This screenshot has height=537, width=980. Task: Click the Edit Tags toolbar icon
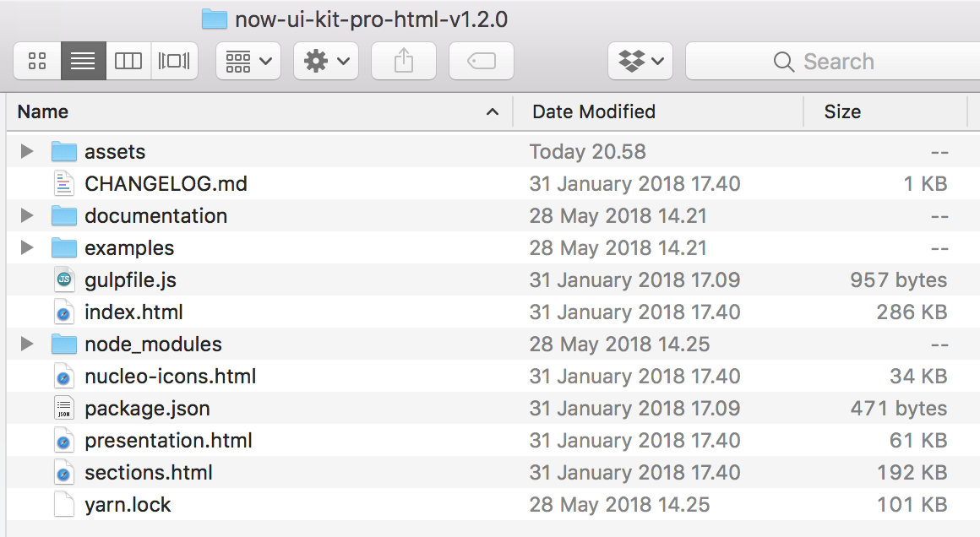(x=482, y=61)
